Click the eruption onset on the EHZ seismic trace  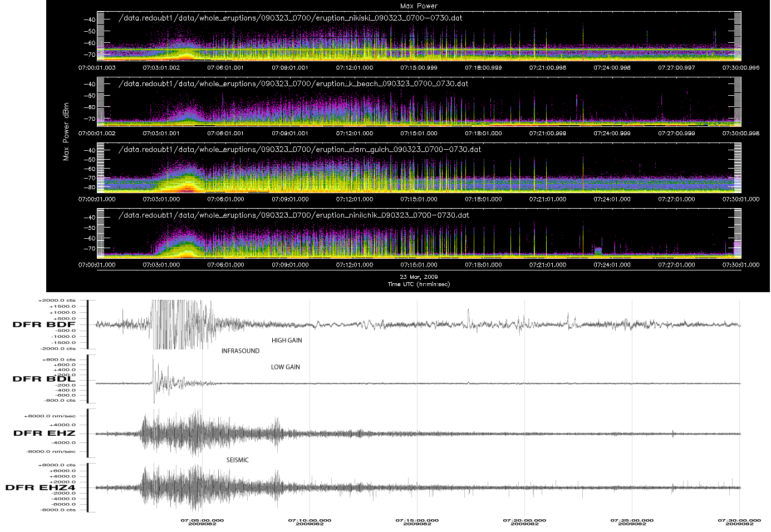pos(146,433)
